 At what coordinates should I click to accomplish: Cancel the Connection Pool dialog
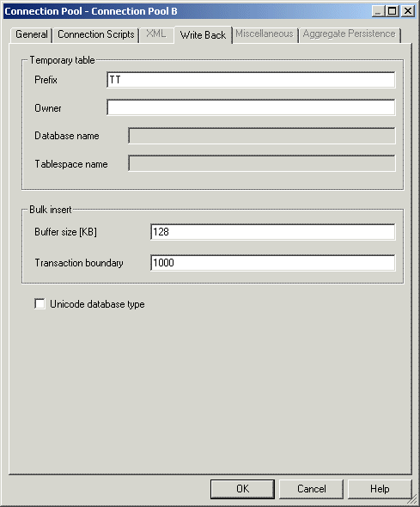pos(311,489)
